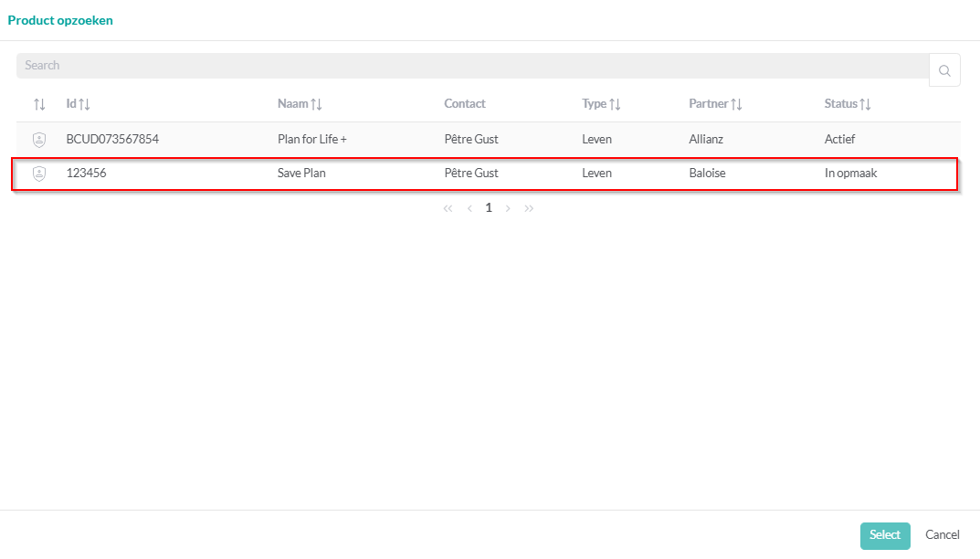
Task: Click shield icon of Plan for Life + row
Action: coord(39,140)
